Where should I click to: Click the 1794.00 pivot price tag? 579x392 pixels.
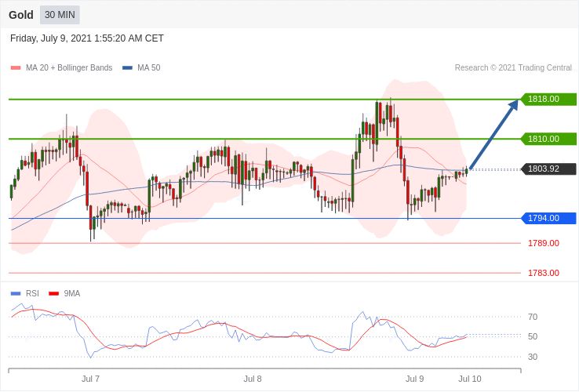click(x=548, y=218)
